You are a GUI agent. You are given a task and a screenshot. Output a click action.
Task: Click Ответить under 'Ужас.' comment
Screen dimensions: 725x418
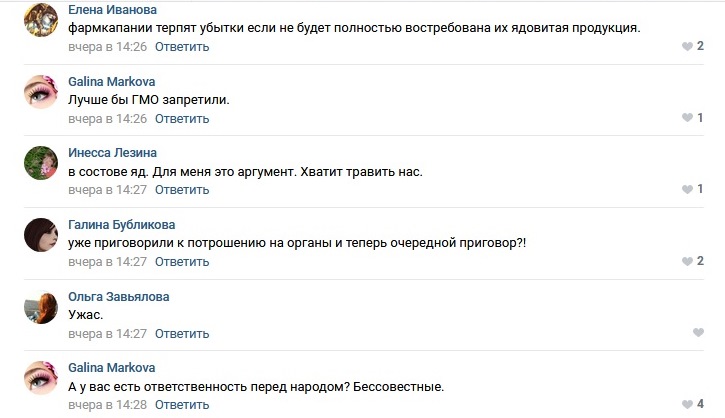point(182,334)
